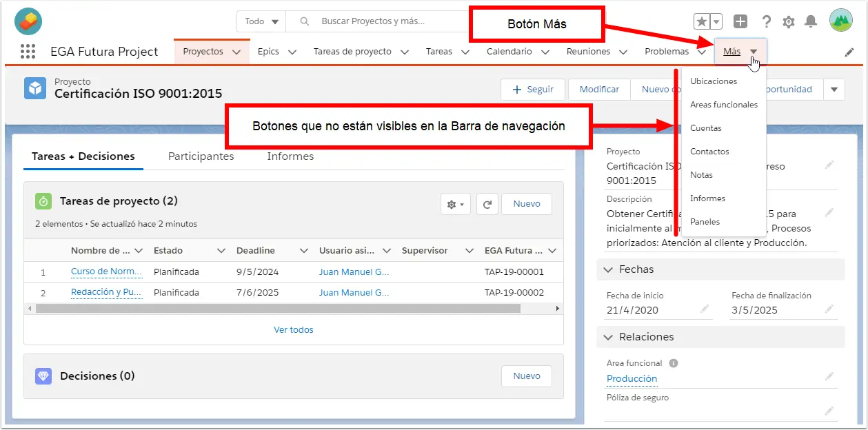Open Juan Manuel G... user in row 1
Screen dimensions: 868x430
(x=354, y=272)
